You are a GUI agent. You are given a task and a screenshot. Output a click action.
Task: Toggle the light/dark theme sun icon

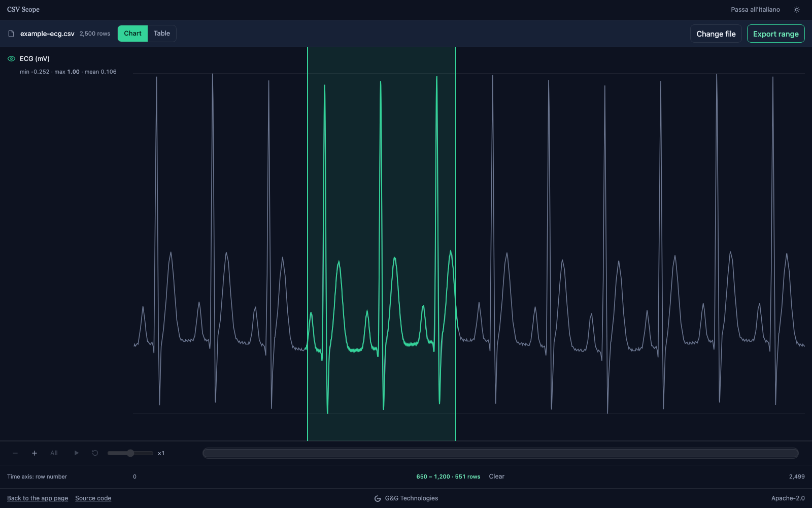tap(797, 10)
